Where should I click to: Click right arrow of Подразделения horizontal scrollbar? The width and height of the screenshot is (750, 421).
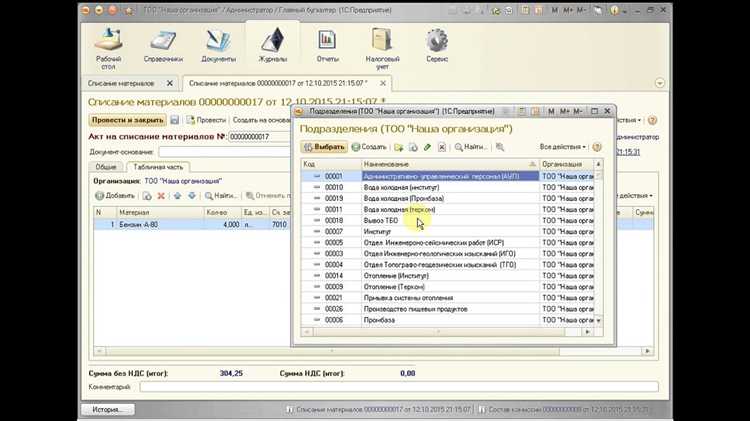[588, 332]
